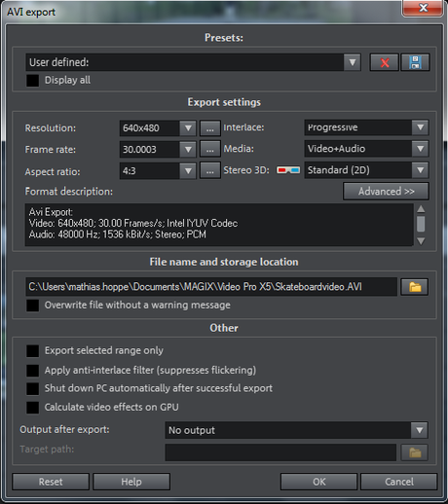Check Overwrite file without a warning message
The image size is (448, 504).
[x=32, y=306]
